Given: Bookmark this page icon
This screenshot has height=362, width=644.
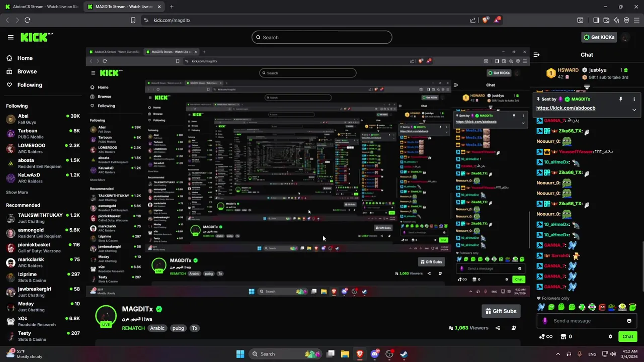Looking at the screenshot, I should pos(133,20).
